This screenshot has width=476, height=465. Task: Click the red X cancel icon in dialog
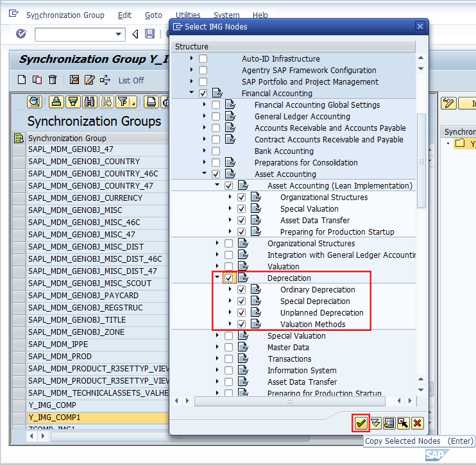point(418,423)
